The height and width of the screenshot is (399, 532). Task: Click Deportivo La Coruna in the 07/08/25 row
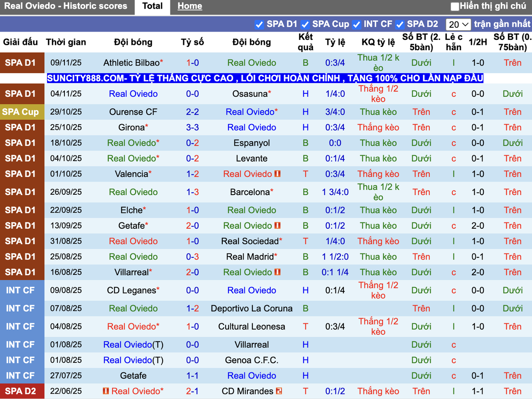pos(251,308)
